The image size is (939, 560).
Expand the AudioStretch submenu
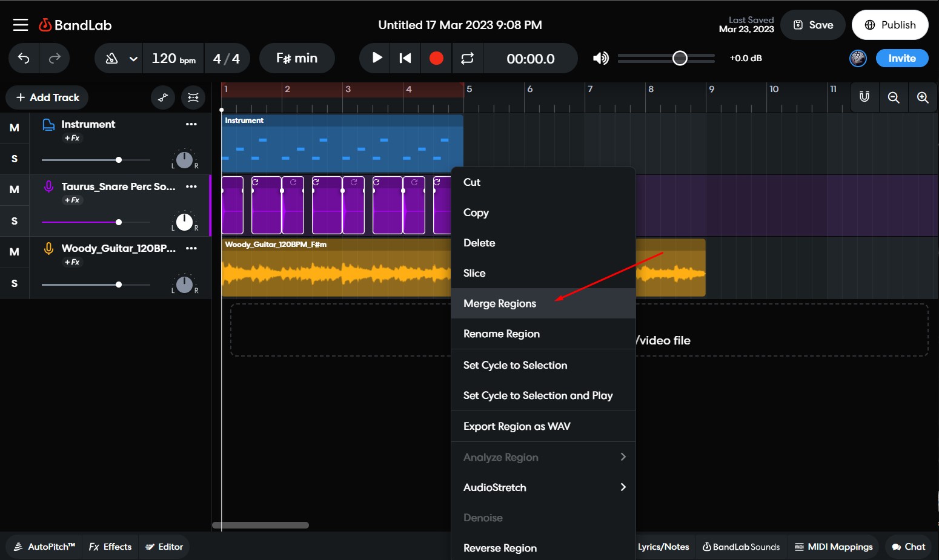(x=543, y=487)
